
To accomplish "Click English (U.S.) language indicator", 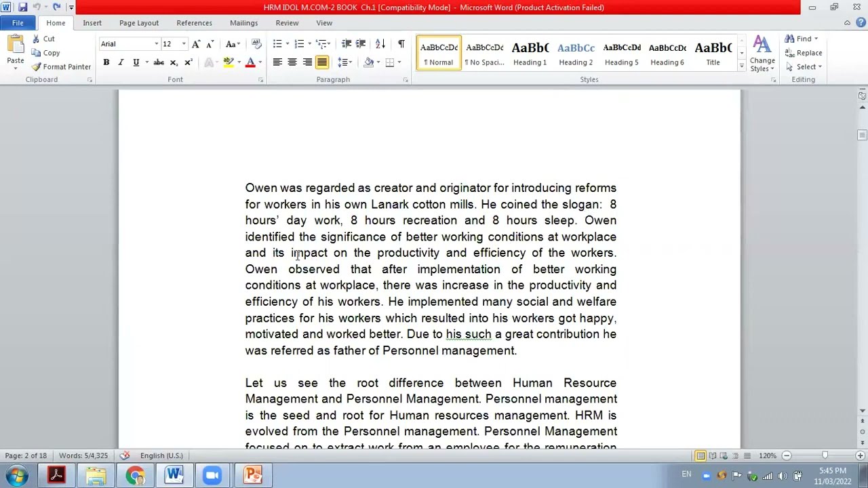I will click(161, 455).
